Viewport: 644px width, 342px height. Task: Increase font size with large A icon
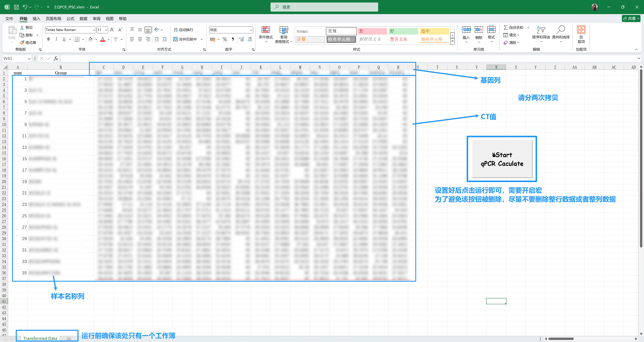click(112, 30)
